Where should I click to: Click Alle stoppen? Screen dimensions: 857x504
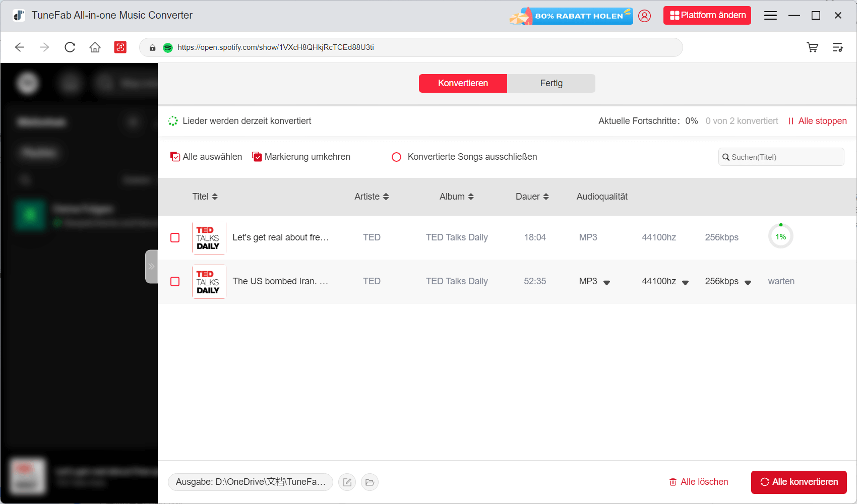coord(817,121)
